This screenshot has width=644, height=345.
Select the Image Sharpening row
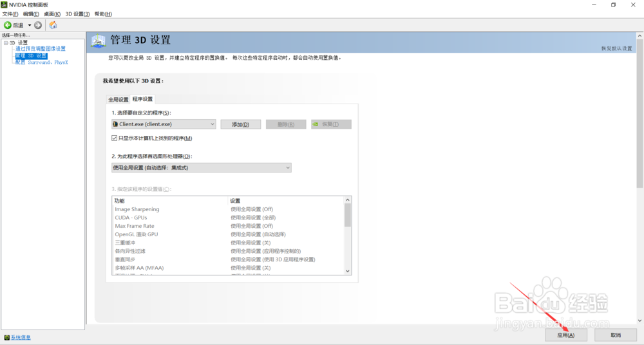tap(228, 209)
